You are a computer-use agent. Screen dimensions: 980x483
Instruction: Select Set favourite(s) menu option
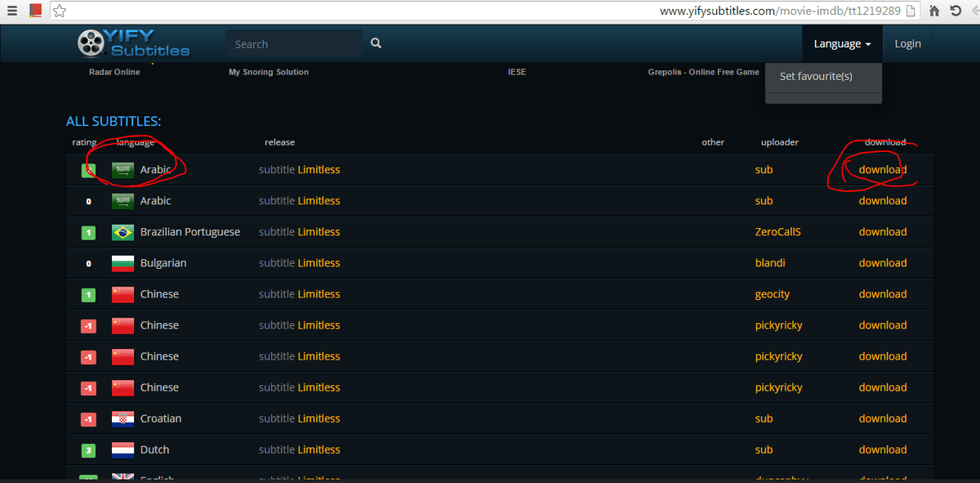(x=816, y=76)
